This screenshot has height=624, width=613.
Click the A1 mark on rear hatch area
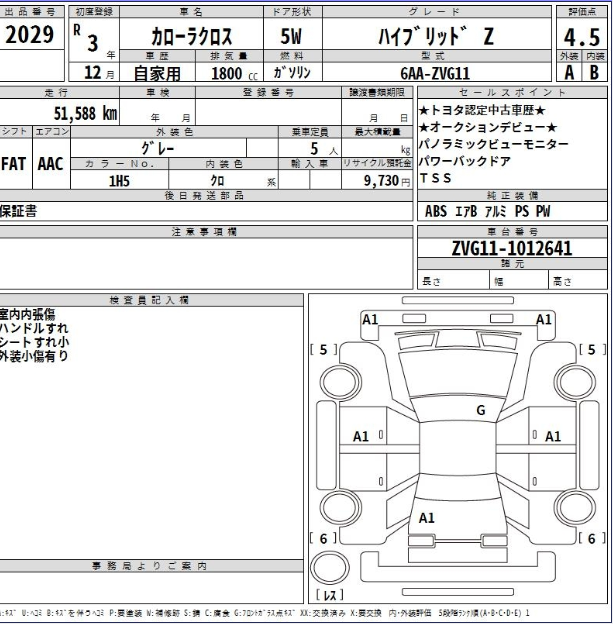coord(427,517)
